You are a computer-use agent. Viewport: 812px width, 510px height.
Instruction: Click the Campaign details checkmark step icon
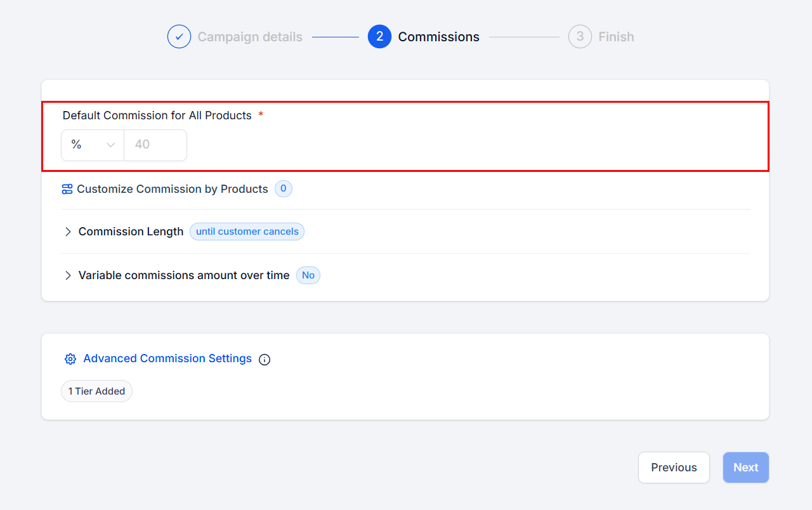(179, 37)
